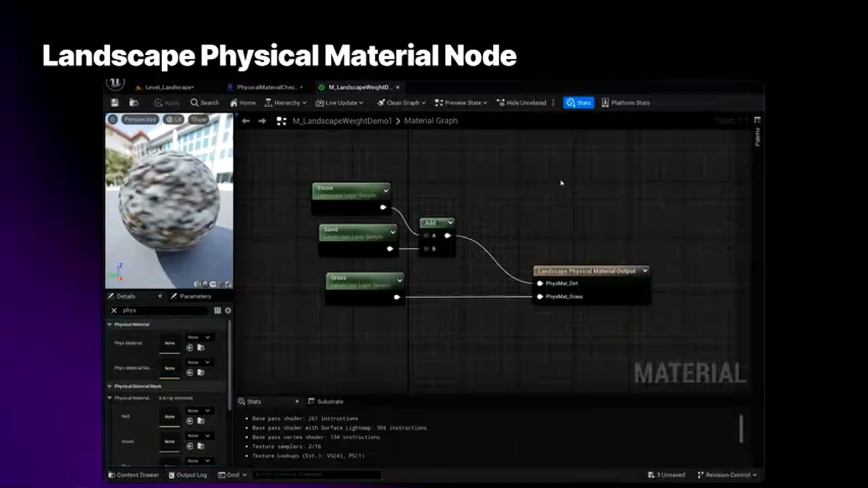The image size is (868, 488).
Task: Navigate back with the left arrow
Action: click(x=246, y=121)
